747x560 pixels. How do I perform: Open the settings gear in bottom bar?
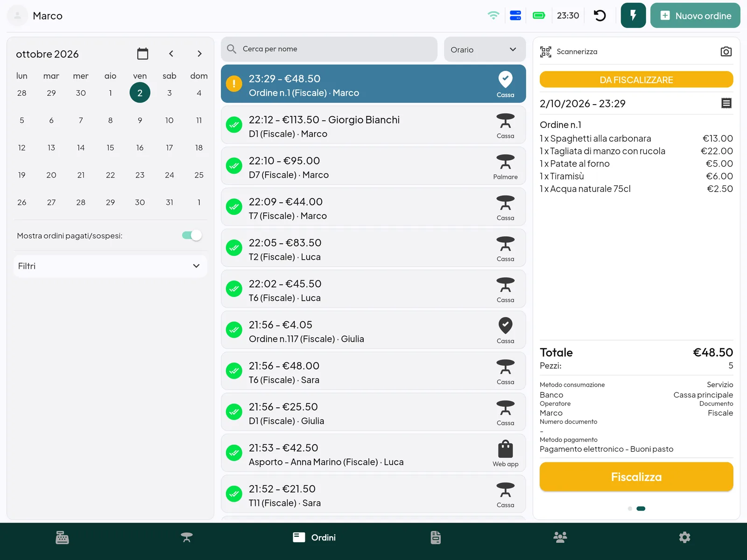click(684, 538)
